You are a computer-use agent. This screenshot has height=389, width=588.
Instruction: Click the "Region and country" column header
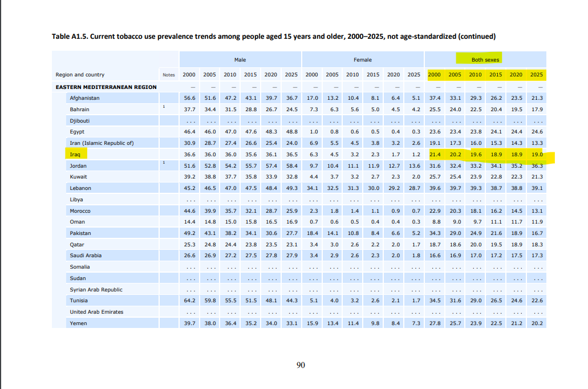[x=80, y=75]
